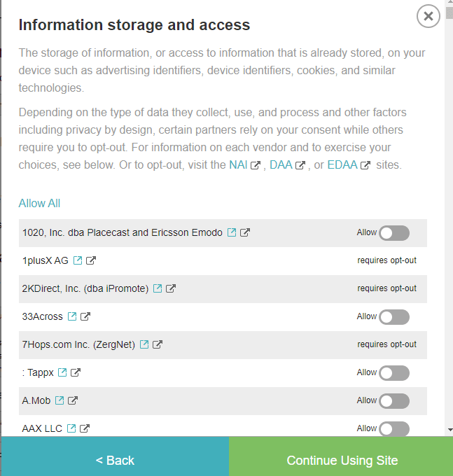Open external link icon beside 33Across
Screen dimensions: 453x476
pyautogui.click(x=85, y=316)
